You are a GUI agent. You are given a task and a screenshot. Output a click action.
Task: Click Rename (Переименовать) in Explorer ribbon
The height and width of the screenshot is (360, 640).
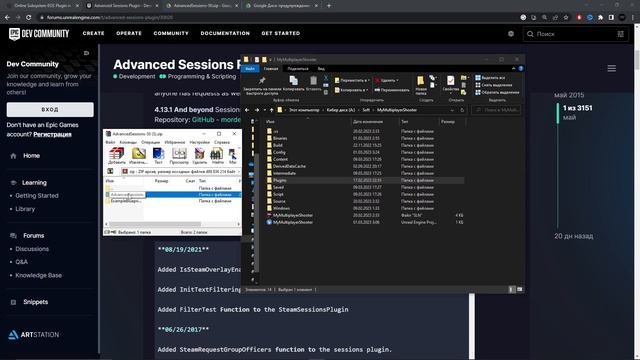point(392,90)
